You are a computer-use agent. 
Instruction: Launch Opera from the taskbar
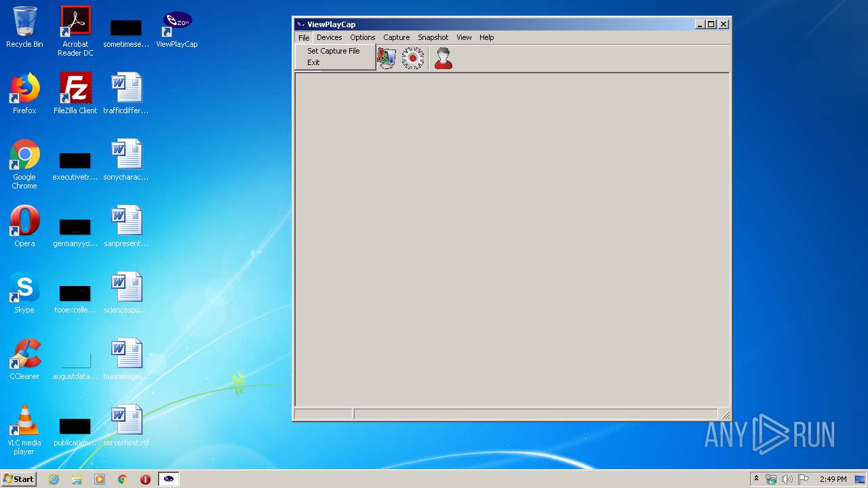tap(145, 479)
